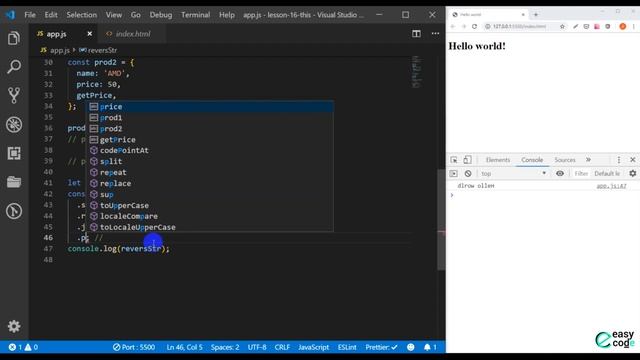
Task: Open notifications bell in status bar
Action: click(430, 347)
